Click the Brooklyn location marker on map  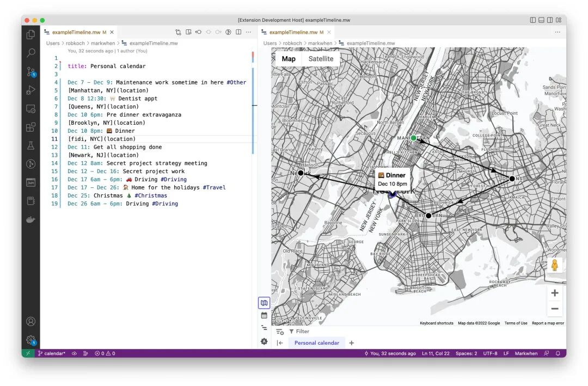click(428, 216)
